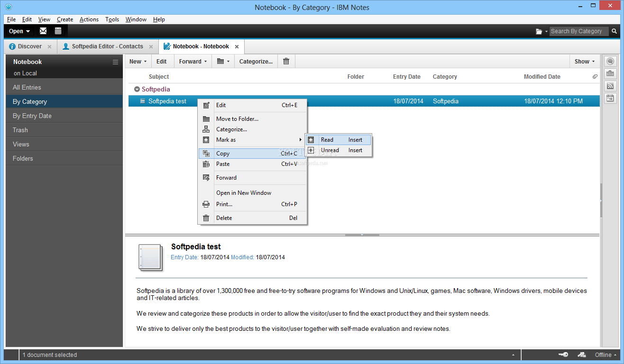Open the Actions menu
The image size is (624, 364).
click(x=89, y=19)
